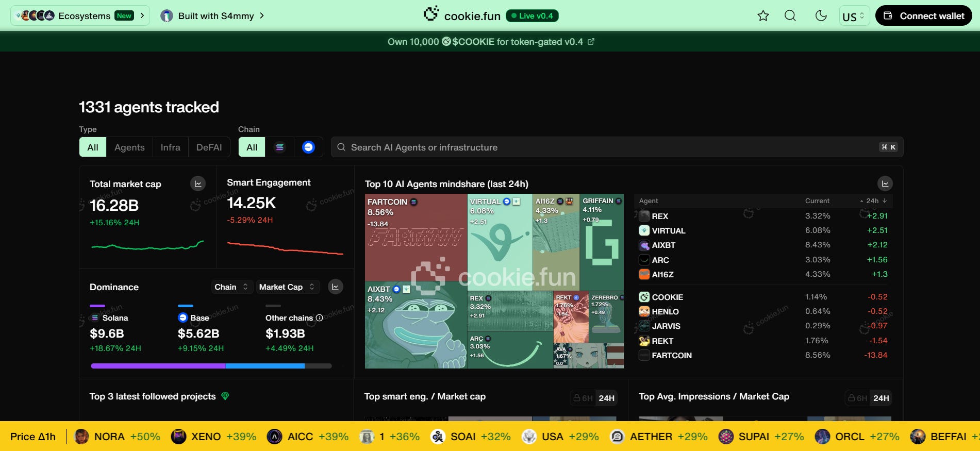
Task: Open the GRIFFAIN treemap tile
Action: point(602,242)
